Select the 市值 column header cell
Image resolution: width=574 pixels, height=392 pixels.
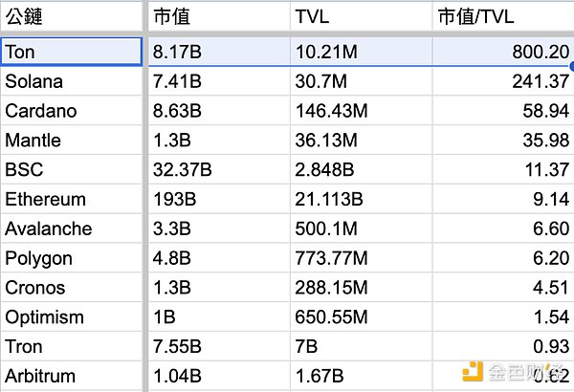[x=216, y=17]
